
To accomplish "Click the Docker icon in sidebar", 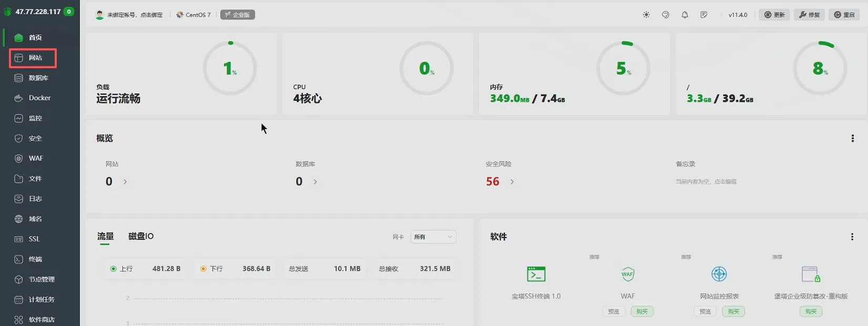I will coord(19,98).
